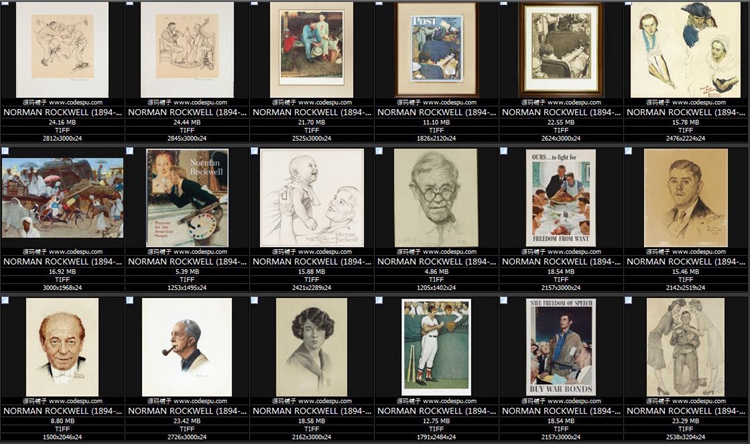Viewport: 750px width, 444px height.
Task: Click the "1253x1495x24" dimensions text
Action: [187, 288]
